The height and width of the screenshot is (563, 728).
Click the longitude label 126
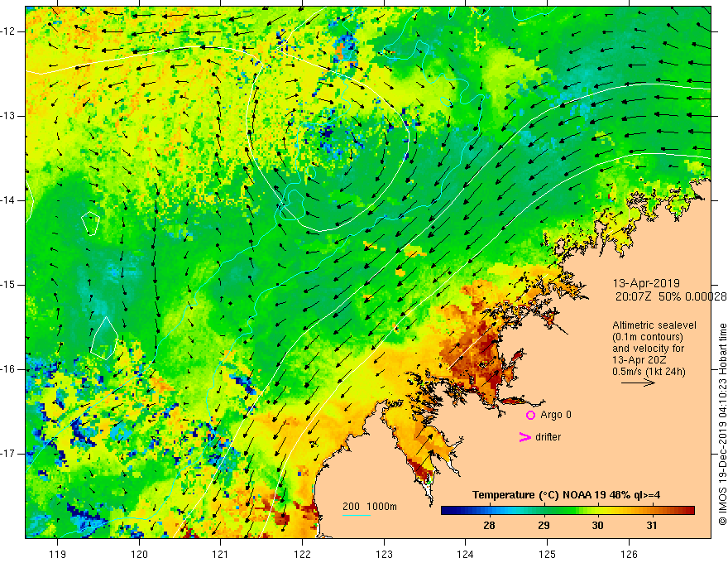point(629,554)
